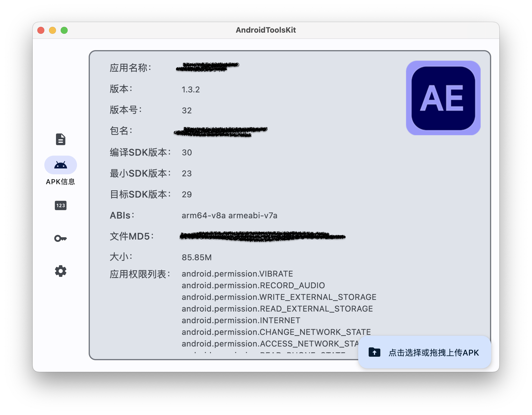Select compile SDK value 30

pos(187,152)
